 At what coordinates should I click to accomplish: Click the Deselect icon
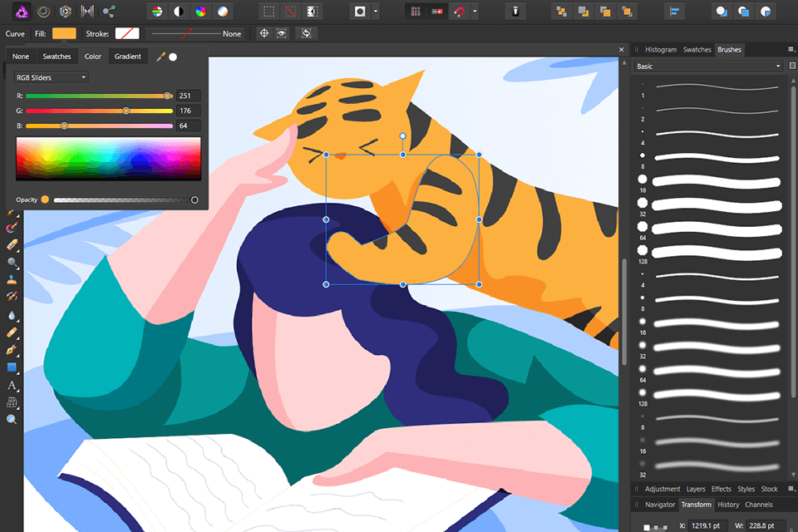(291, 11)
